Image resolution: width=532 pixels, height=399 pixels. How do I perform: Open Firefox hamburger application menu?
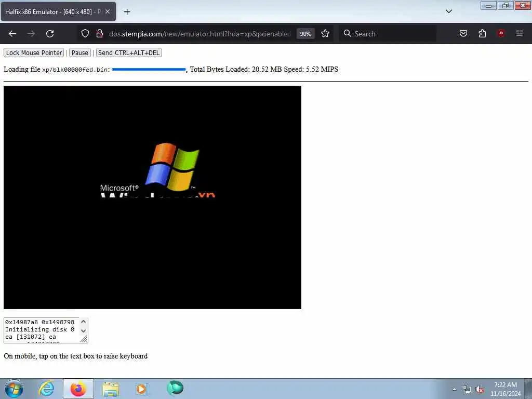[520, 33]
